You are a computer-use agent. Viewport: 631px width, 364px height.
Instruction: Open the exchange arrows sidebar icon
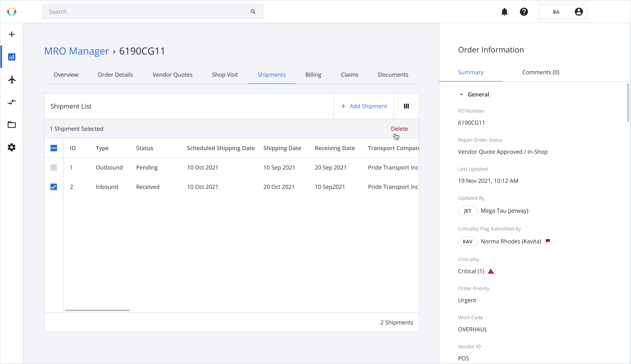(12, 102)
